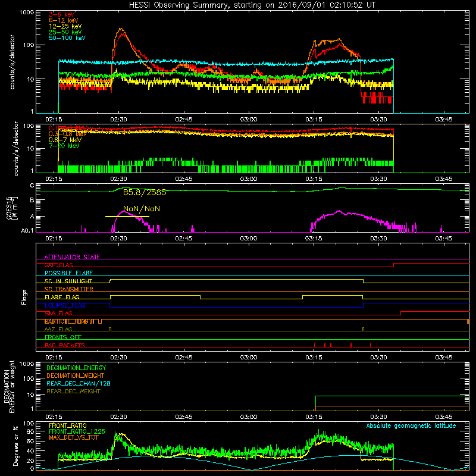Click the blue ECLIPSE_FLAG label
This screenshot has width=476, height=476.
tap(65, 305)
